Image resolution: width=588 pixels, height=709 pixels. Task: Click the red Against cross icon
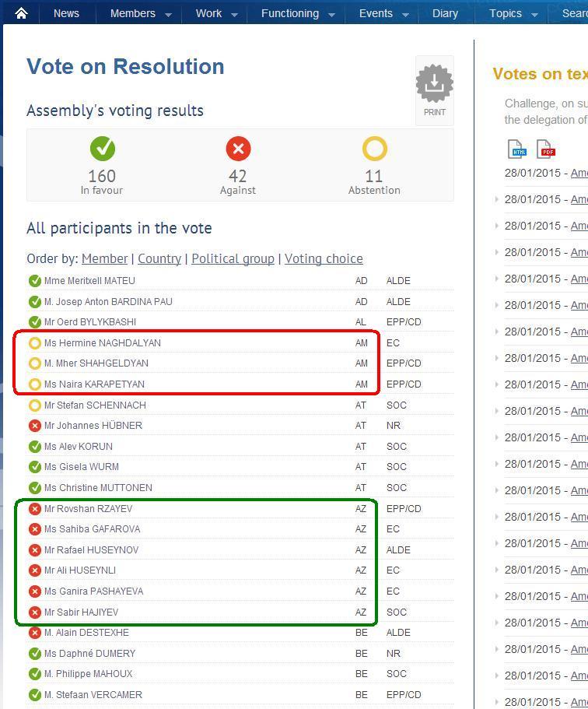pyautogui.click(x=238, y=148)
